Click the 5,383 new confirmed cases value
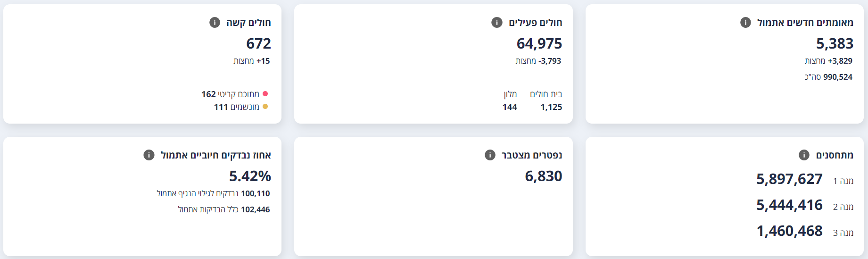The image size is (868, 259). point(835,43)
